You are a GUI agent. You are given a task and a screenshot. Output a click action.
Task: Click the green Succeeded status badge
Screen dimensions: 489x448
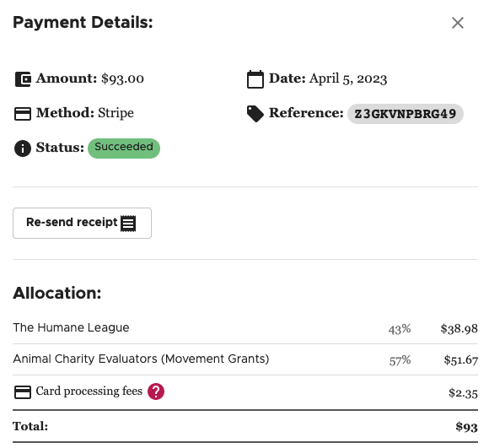124,148
